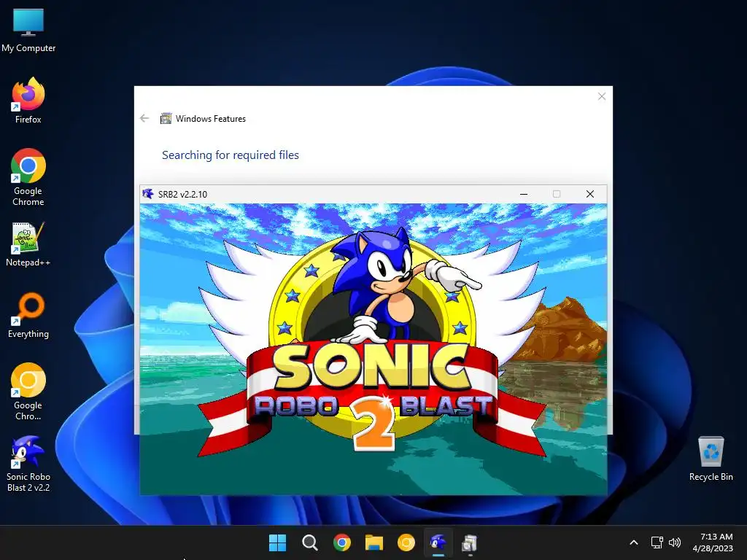Click the Searching for required files heading
This screenshot has width=747, height=560.
click(230, 155)
